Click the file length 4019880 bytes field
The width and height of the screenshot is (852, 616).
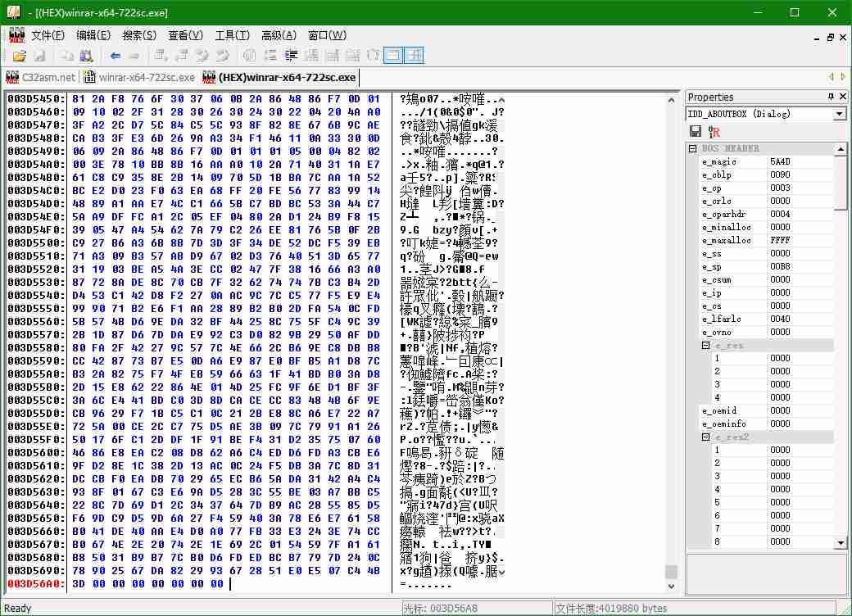coord(694,609)
